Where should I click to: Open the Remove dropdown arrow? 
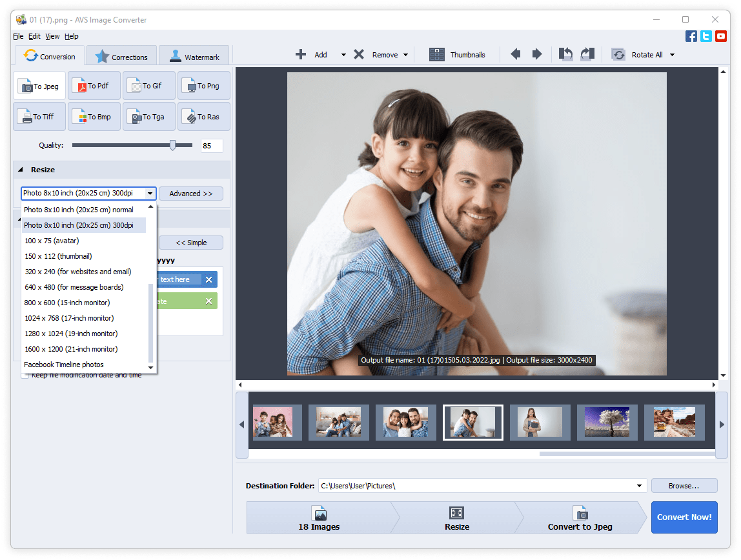pos(405,55)
